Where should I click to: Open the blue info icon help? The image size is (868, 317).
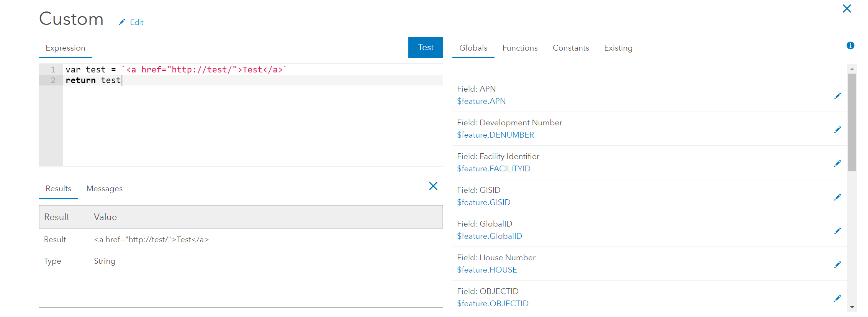click(850, 46)
